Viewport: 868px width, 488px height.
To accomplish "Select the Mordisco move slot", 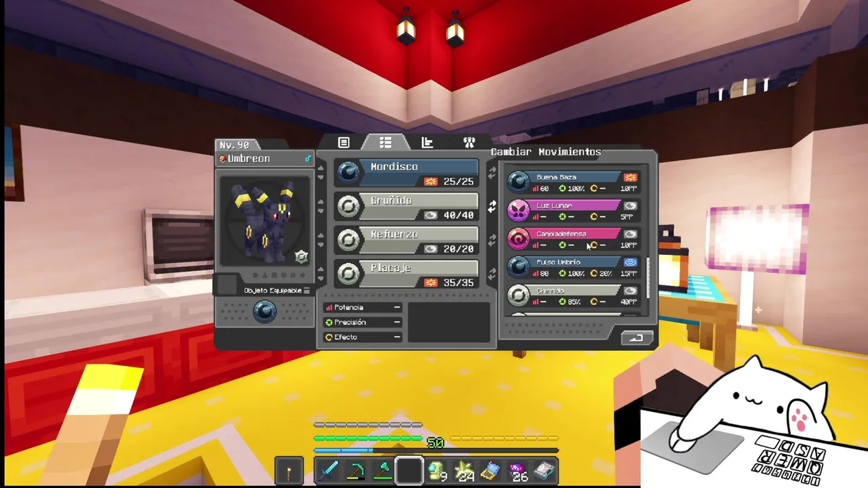I will tap(406, 174).
